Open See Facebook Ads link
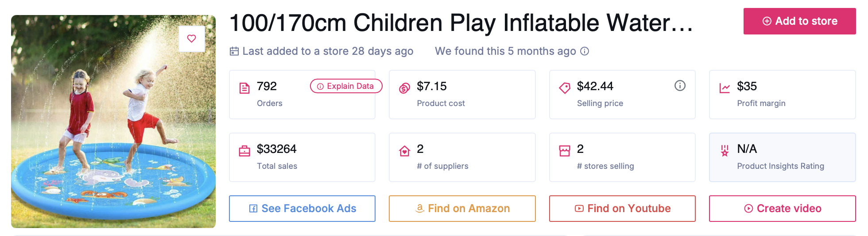Screen dimensions: 868x236 click(x=302, y=209)
